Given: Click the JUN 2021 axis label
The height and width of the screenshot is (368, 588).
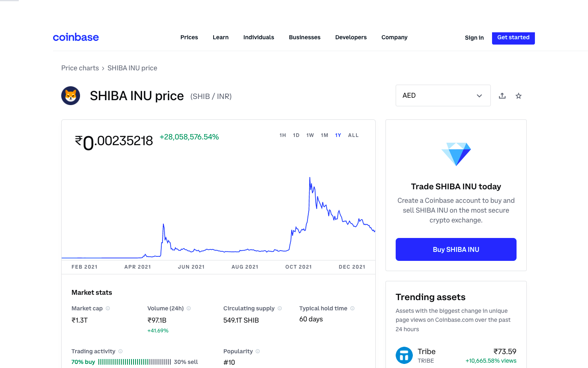Looking at the screenshot, I should click(191, 267).
